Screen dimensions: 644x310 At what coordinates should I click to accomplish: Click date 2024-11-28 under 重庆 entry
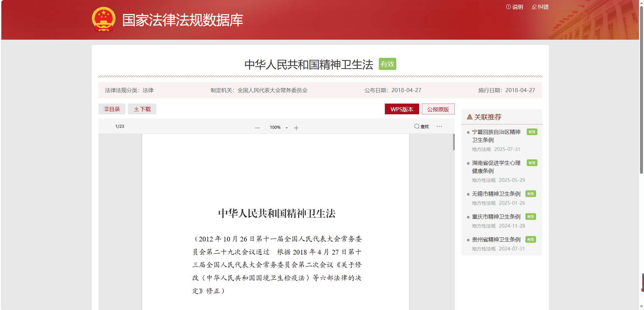pos(512,226)
